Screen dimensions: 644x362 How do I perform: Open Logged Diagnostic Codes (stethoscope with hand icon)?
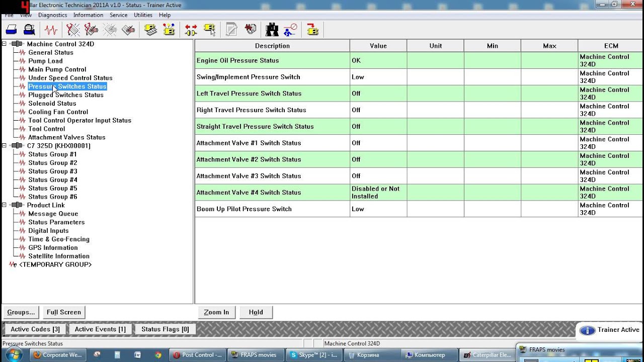coord(91,30)
